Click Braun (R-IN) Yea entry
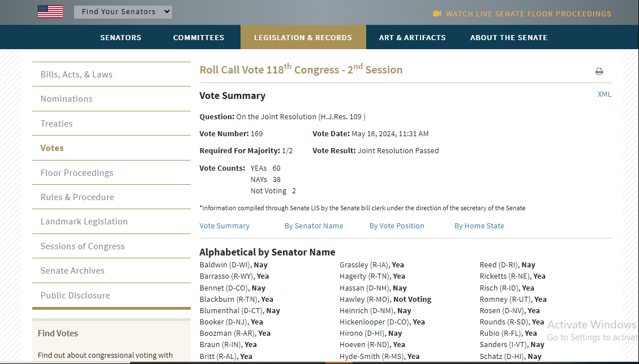 (228, 345)
